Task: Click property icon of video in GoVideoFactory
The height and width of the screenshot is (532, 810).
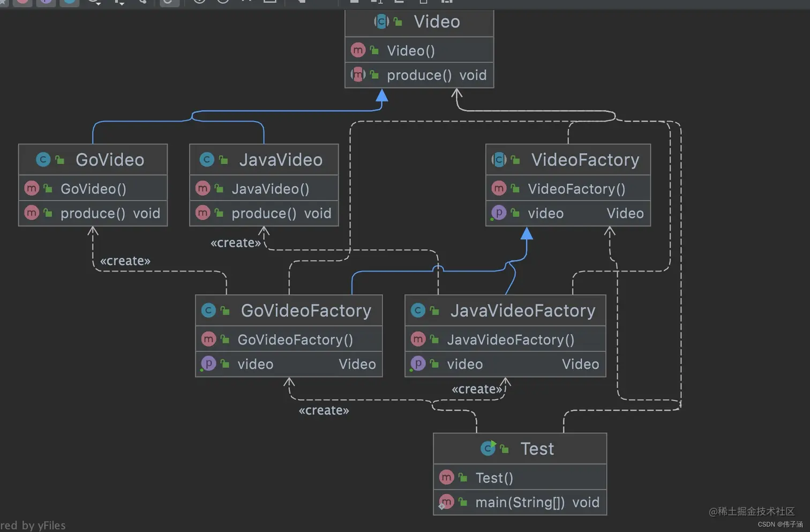Action: pos(208,364)
